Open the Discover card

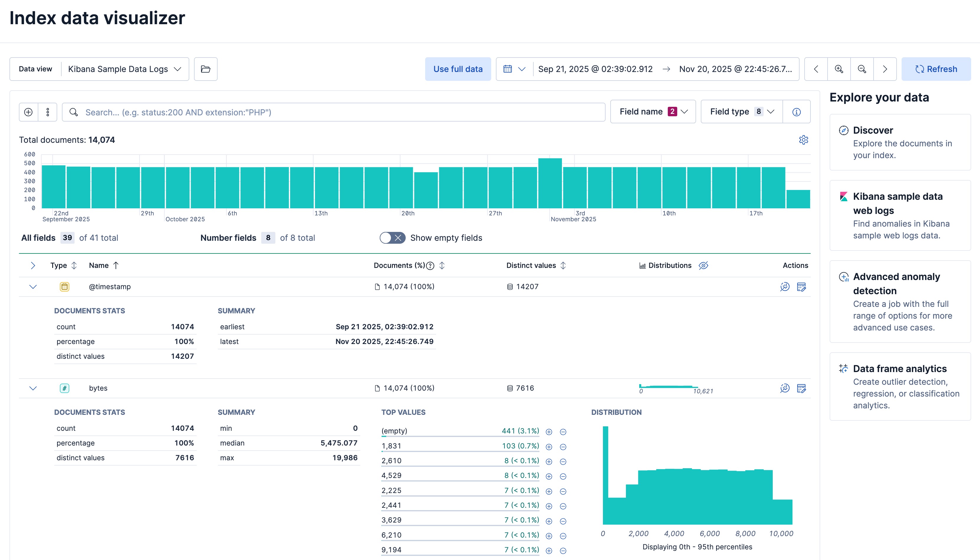pyautogui.click(x=900, y=142)
